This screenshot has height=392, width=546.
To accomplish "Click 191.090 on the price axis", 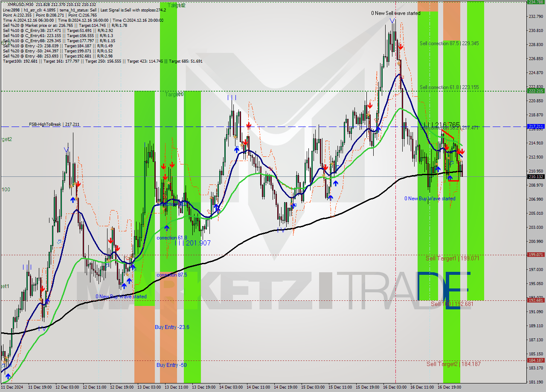I will 536,311.
